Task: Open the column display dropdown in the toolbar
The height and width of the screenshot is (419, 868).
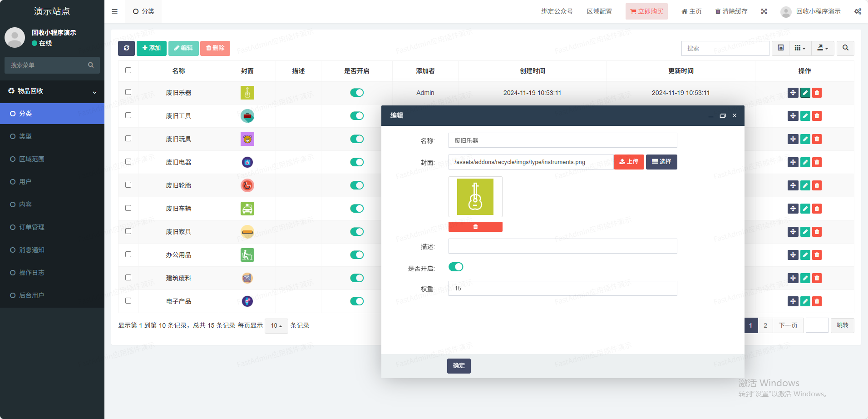Action: coord(800,48)
